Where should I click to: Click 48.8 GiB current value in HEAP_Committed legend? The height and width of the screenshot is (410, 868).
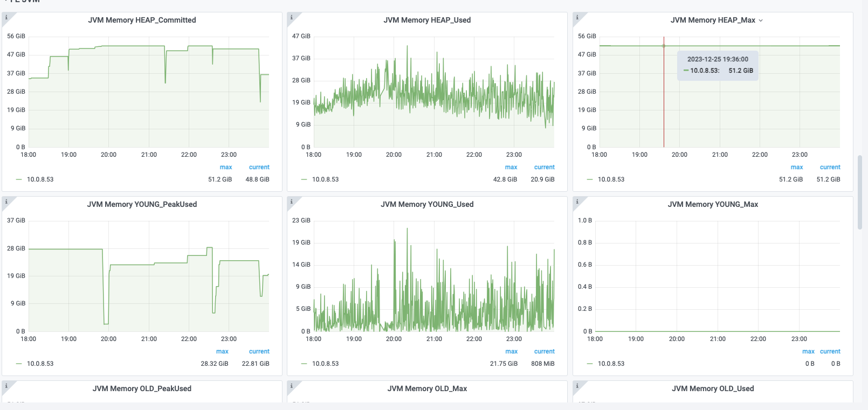click(x=258, y=179)
